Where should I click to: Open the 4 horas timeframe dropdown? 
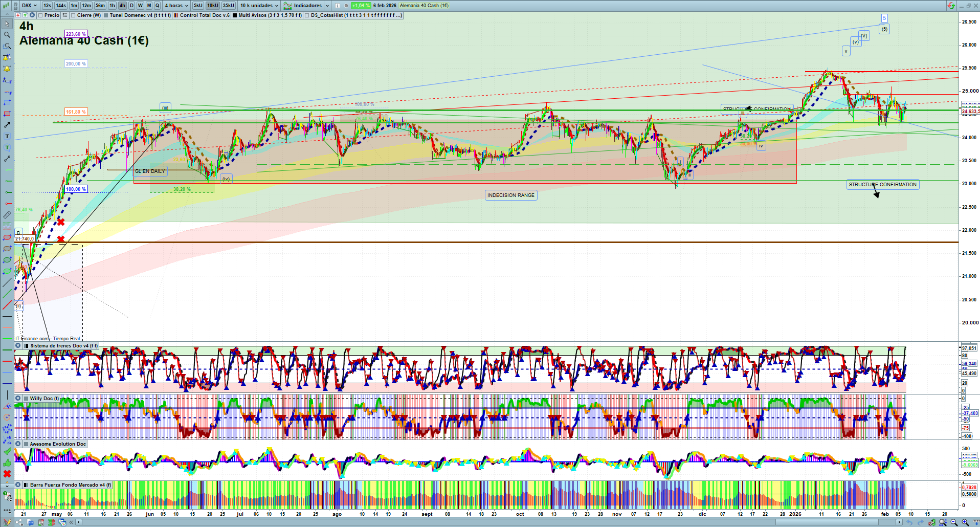[x=176, y=6]
